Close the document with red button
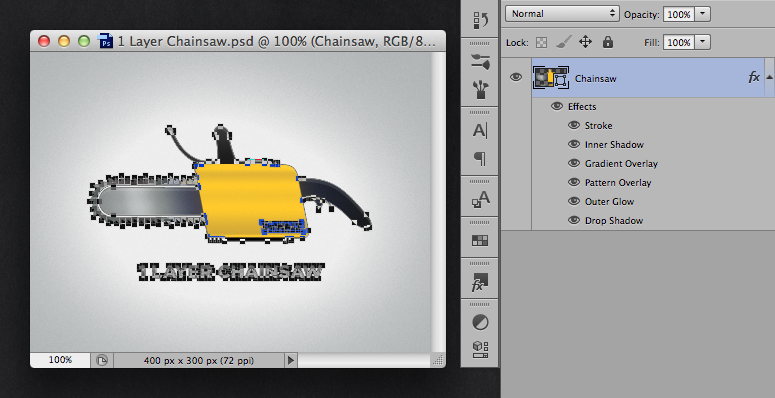 (44, 41)
